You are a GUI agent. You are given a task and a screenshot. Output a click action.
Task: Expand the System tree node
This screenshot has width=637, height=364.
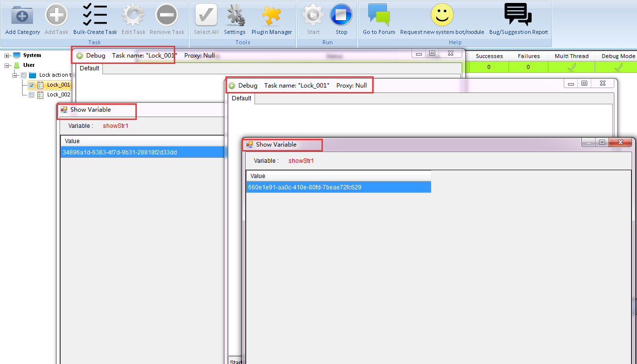[x=7, y=56]
